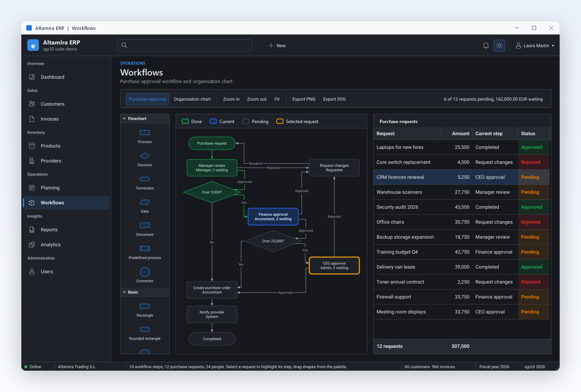The image size is (581, 392).
Task: Click Status column header
Action: [x=533, y=134]
